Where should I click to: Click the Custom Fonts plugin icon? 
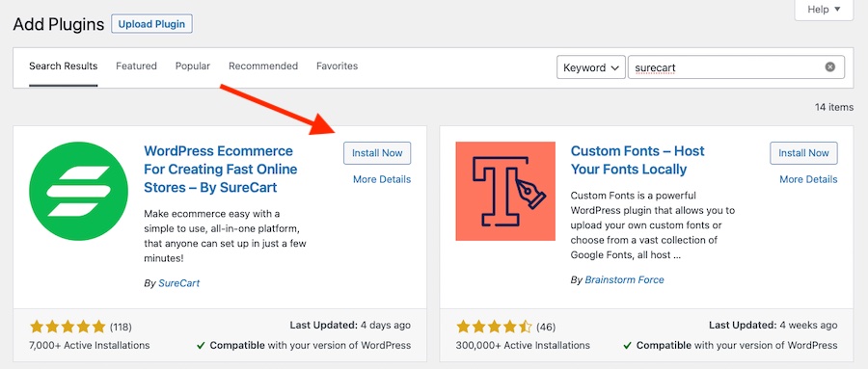505,191
